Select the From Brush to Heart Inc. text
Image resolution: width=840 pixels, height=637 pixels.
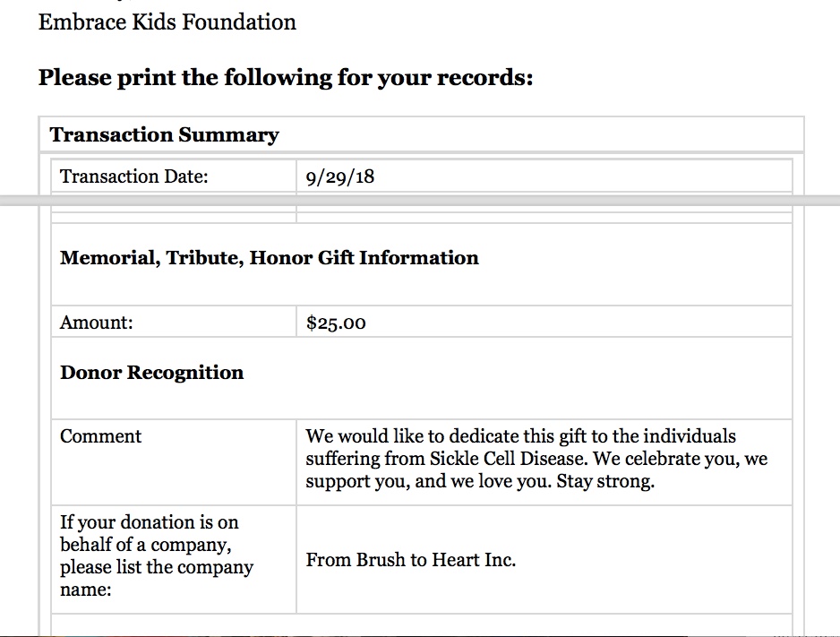point(410,560)
